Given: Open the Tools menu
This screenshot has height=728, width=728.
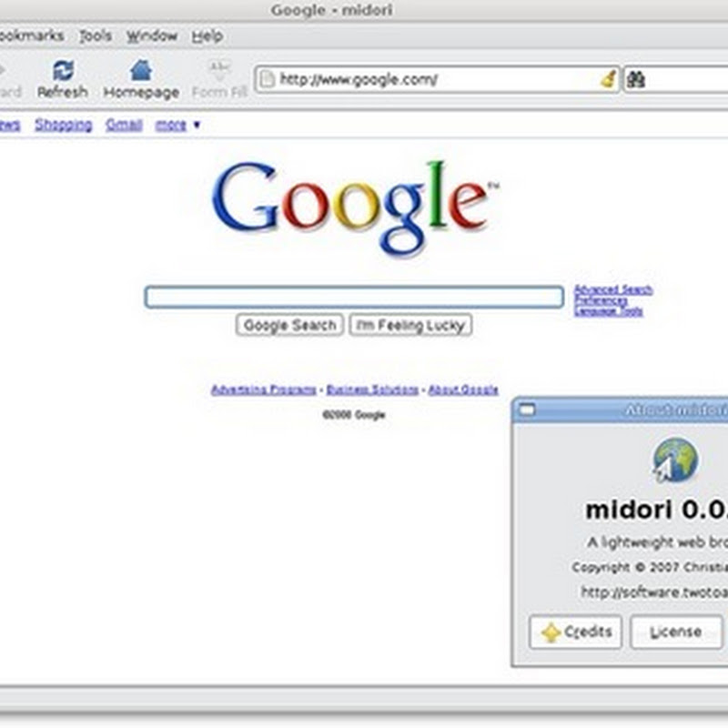Looking at the screenshot, I should (x=96, y=35).
